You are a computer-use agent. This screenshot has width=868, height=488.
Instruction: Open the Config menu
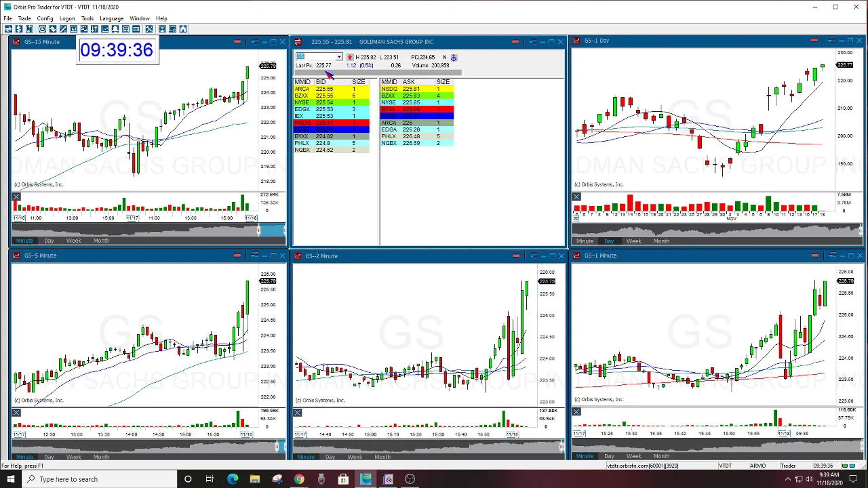tap(45, 18)
